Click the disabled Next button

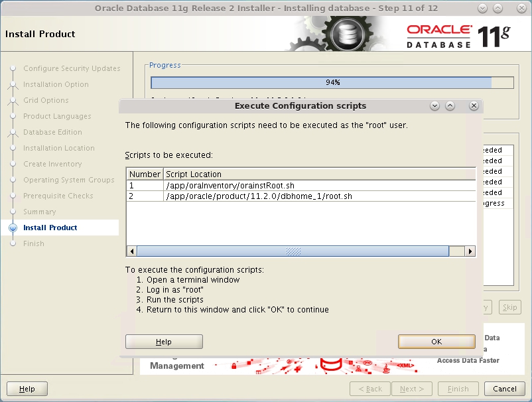click(x=412, y=389)
